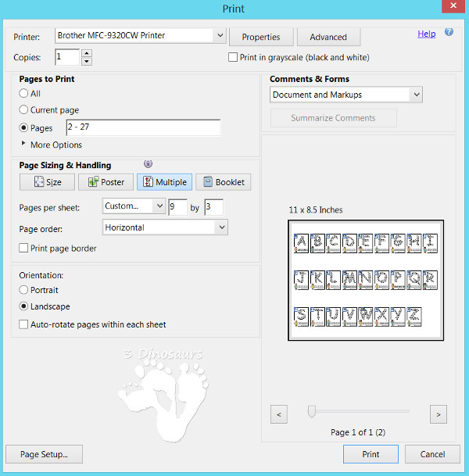Open the Comments & Forms dropdown
469x476 pixels.
coord(415,95)
